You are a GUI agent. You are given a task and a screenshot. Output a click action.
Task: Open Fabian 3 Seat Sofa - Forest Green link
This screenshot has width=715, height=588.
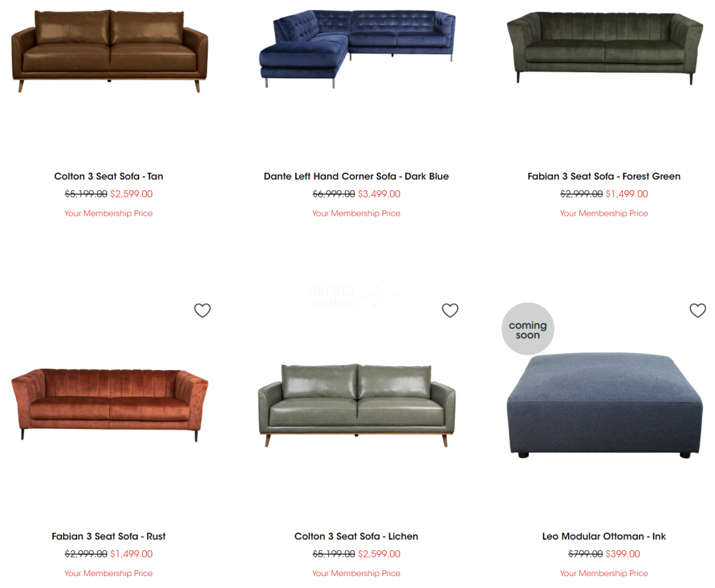[x=604, y=177]
